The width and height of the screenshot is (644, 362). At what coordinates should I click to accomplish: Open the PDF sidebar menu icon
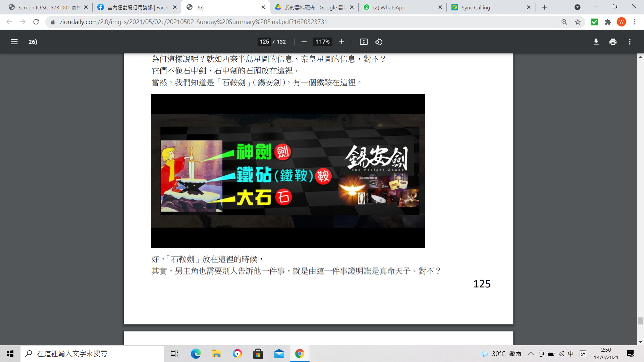pyautogui.click(x=14, y=42)
